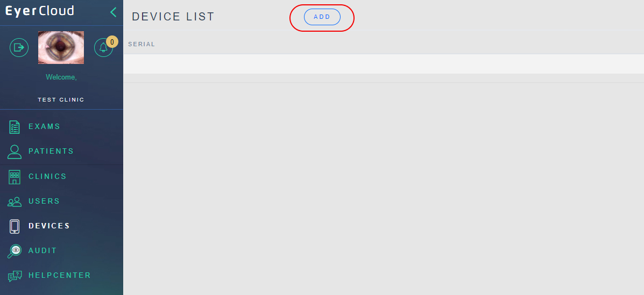Click the Clinics building icon
This screenshot has height=295, width=644.
[x=15, y=177]
